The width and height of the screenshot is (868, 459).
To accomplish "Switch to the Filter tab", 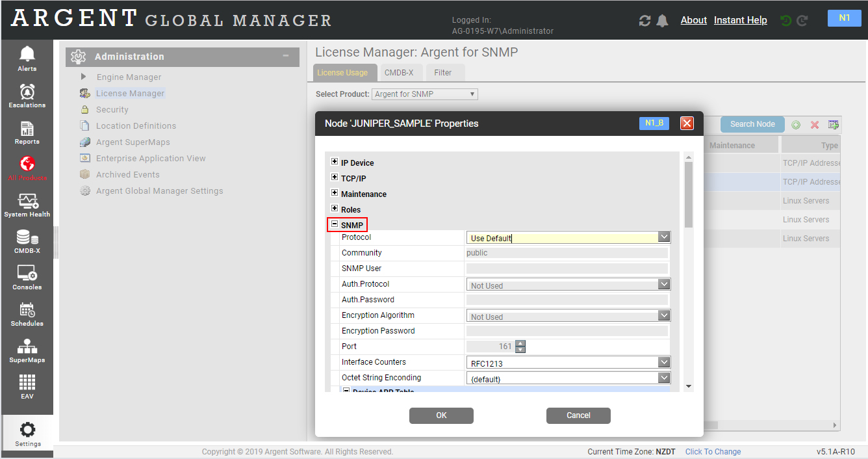I will point(443,73).
